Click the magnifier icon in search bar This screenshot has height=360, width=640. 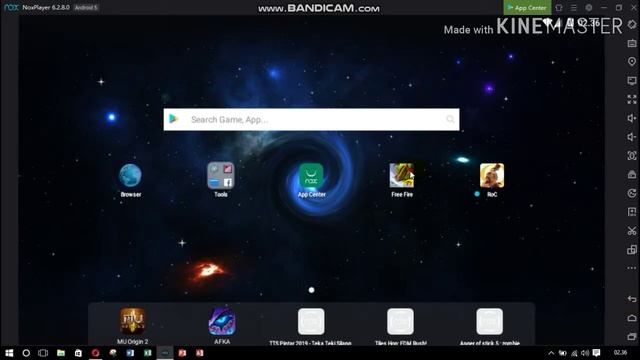[x=450, y=119]
